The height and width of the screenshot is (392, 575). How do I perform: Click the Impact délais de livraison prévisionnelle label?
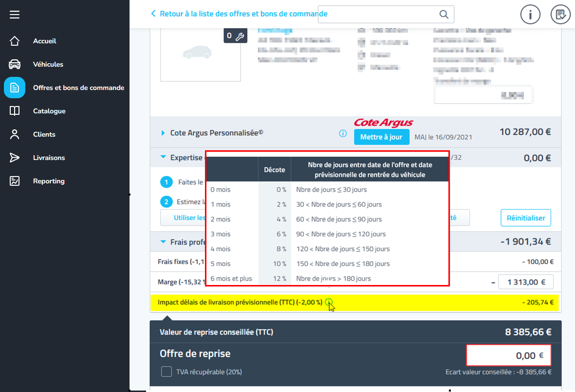pos(240,302)
